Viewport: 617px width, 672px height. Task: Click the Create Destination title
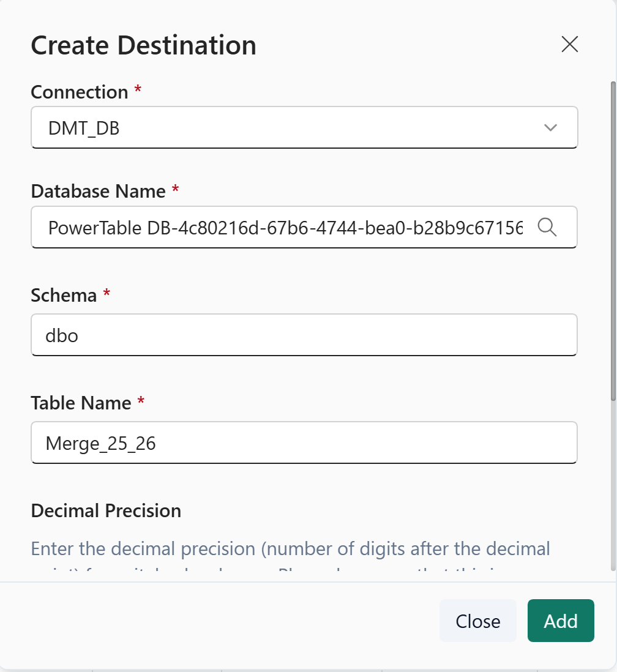click(143, 46)
